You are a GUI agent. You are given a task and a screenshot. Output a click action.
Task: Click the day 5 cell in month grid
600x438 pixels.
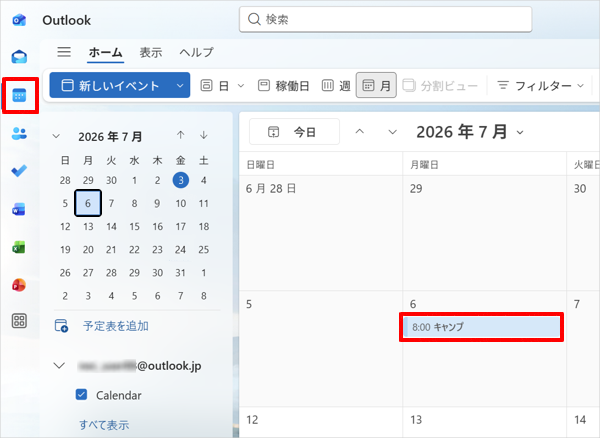321,348
